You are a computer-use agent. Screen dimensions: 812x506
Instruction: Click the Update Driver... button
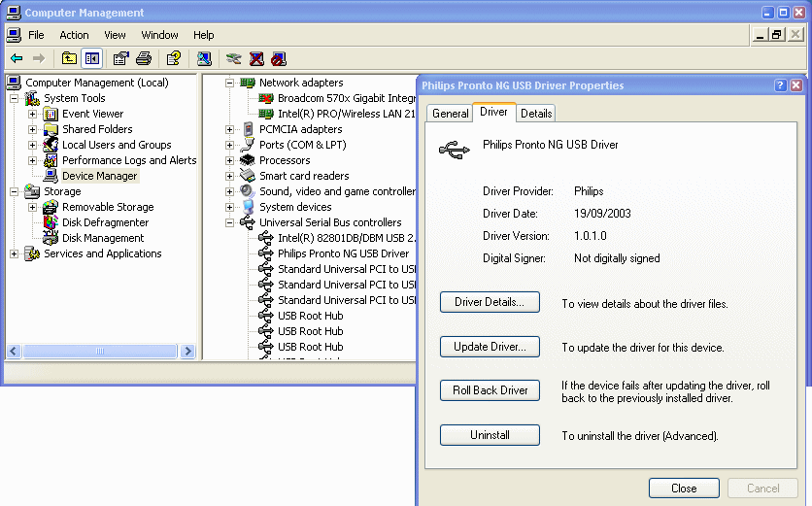coord(490,347)
